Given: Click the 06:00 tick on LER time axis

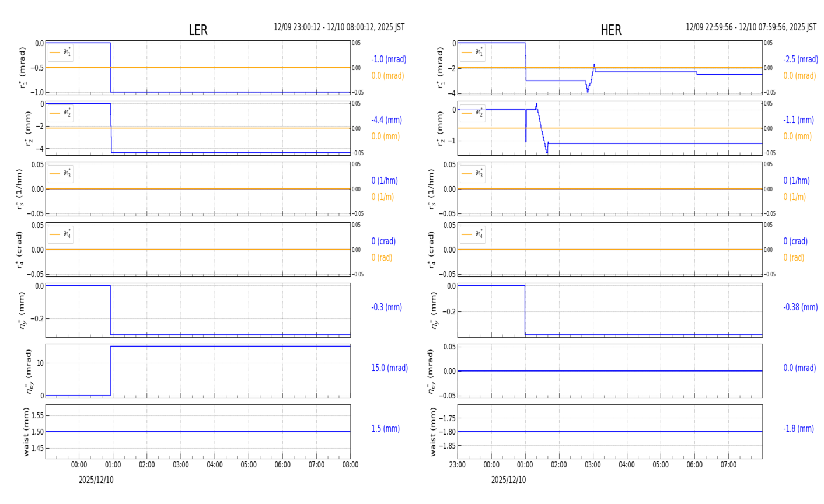Looking at the screenshot, I should 282,465.
